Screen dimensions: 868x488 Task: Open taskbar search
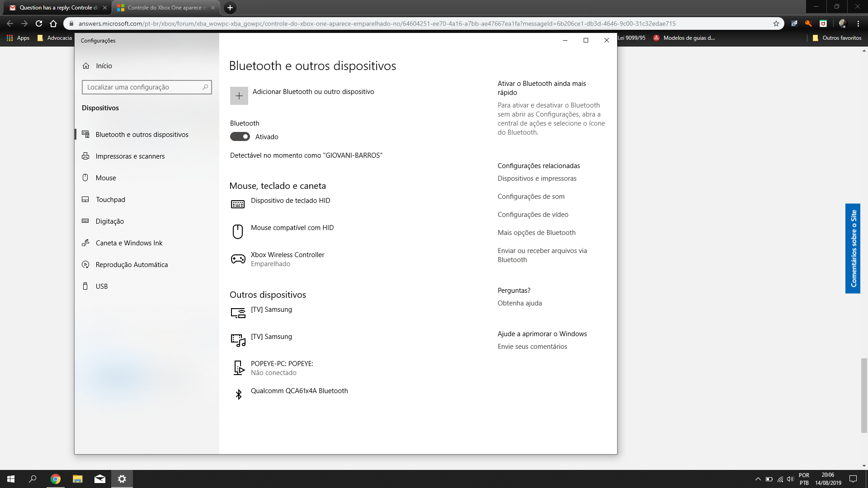click(33, 479)
